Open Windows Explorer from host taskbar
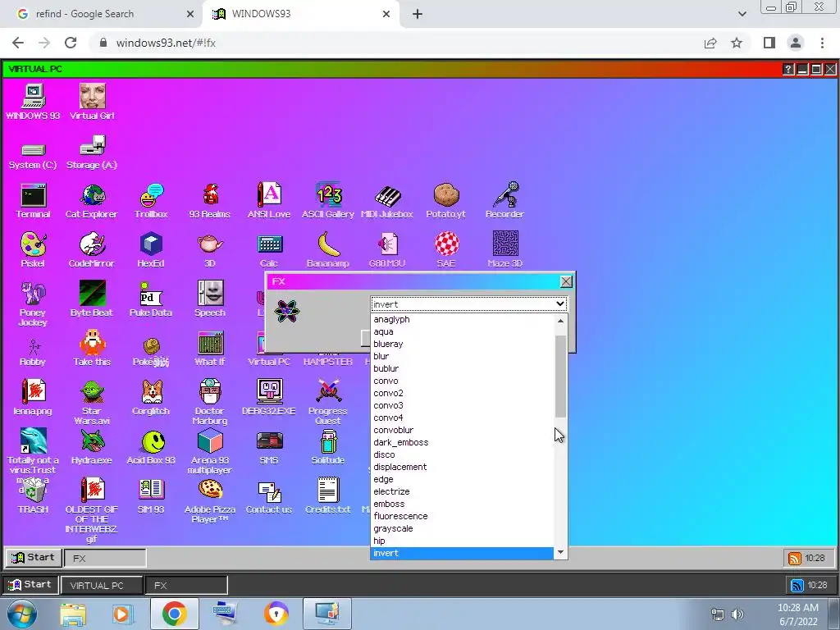Screen dimensions: 840x630 pos(73,614)
